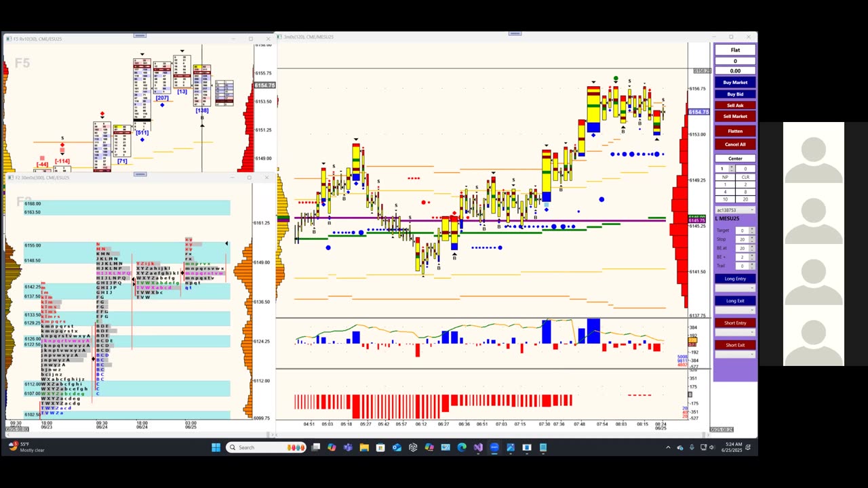The height and width of the screenshot is (488, 868).
Task: Click the microphone icon in the system tray
Action: click(692, 447)
